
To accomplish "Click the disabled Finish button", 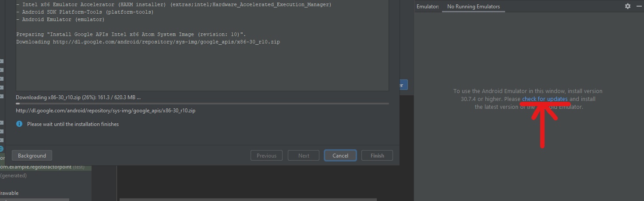I will [x=377, y=155].
